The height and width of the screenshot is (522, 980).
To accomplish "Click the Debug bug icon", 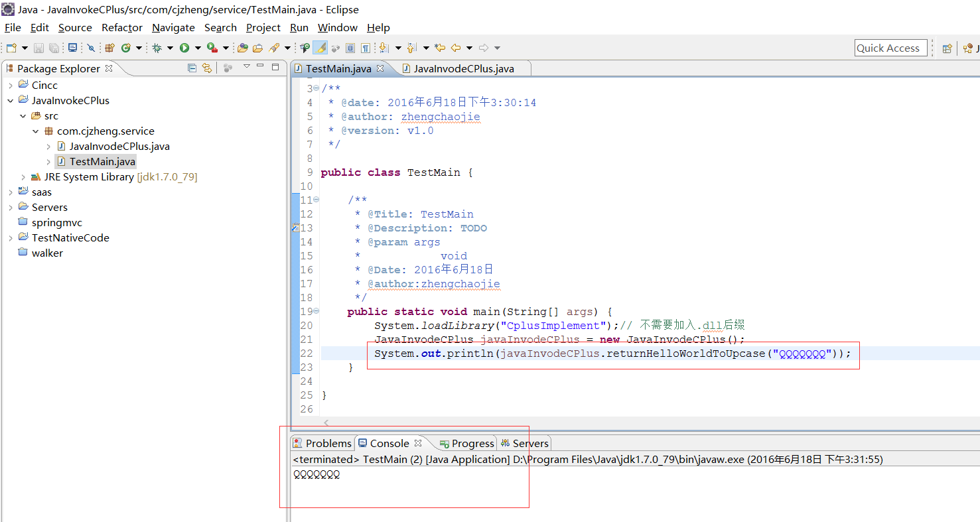I will pos(157,48).
